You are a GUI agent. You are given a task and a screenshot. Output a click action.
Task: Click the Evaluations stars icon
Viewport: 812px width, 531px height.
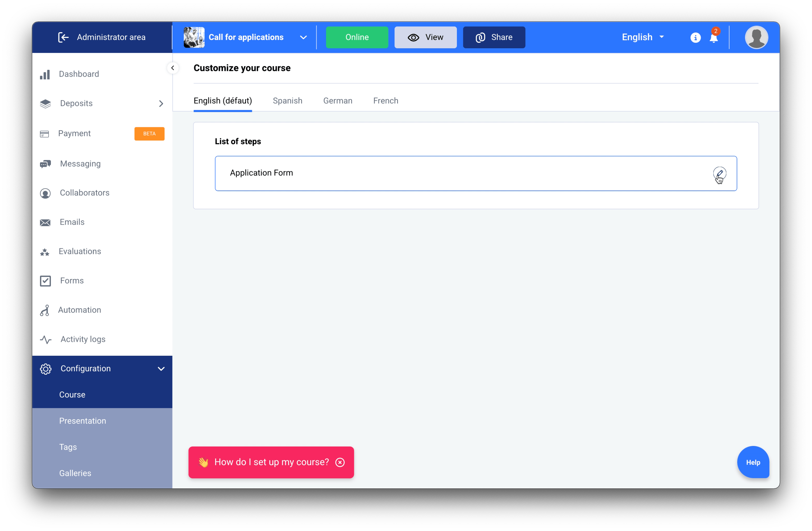pyautogui.click(x=45, y=252)
